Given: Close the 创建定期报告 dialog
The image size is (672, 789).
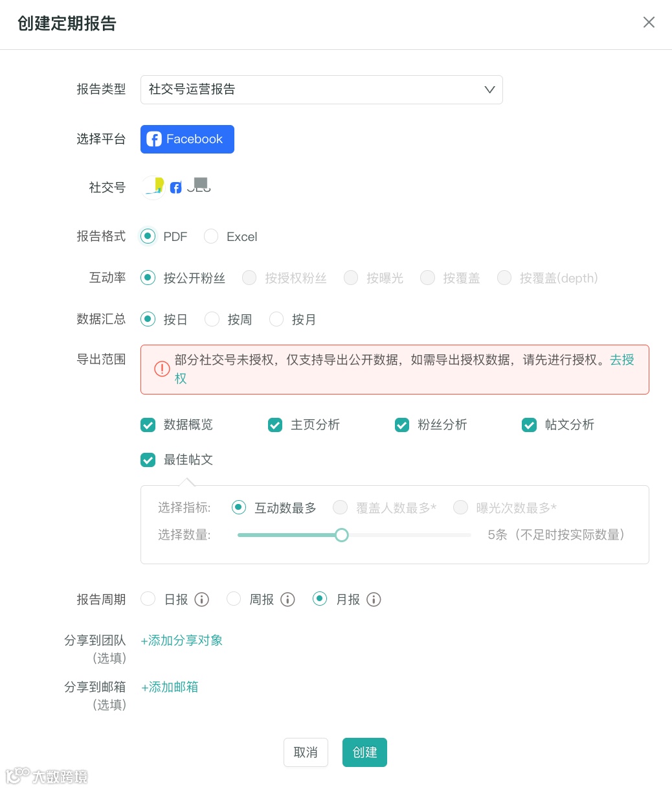Looking at the screenshot, I should [x=649, y=23].
